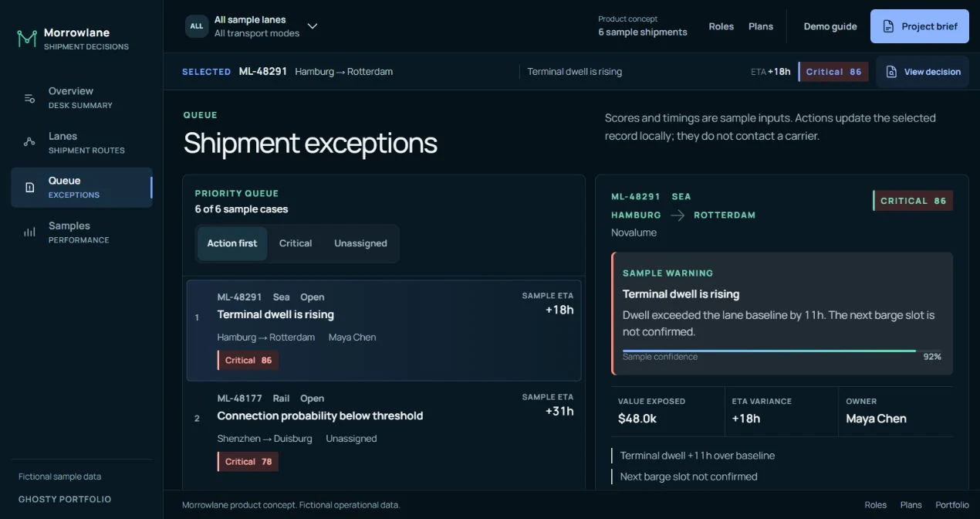Click the Critical 78 badge on ML-48177
Viewport: 980px width, 519px height.
248,462
